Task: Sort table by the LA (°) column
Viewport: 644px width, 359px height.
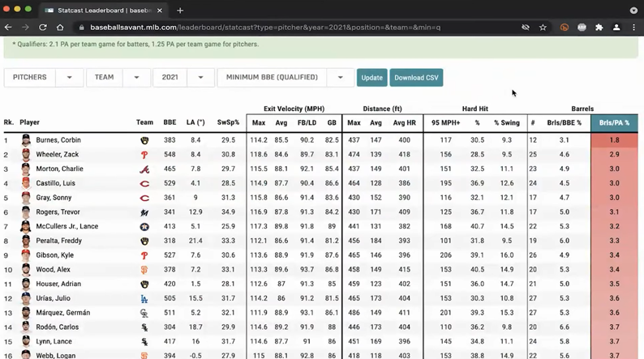Action: pos(195,122)
